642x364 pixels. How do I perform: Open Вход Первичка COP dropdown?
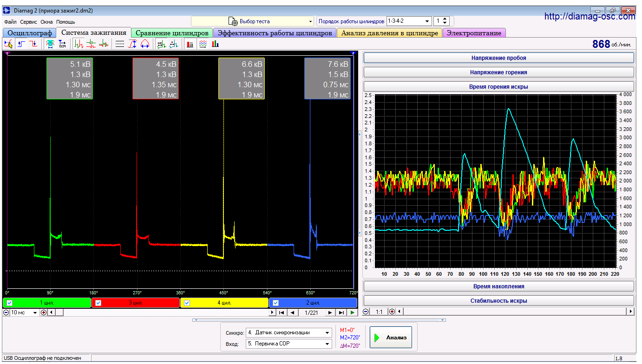pyautogui.click(x=289, y=344)
